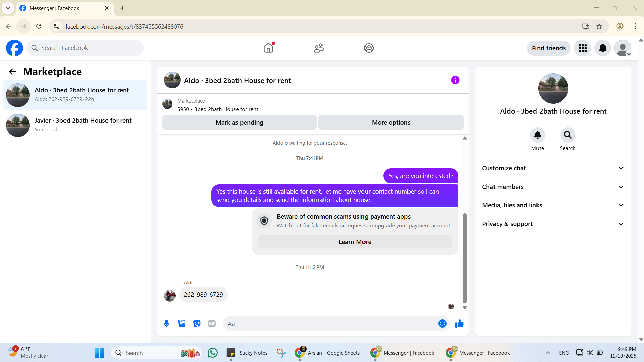Focus the Search Facebook field

point(85,48)
